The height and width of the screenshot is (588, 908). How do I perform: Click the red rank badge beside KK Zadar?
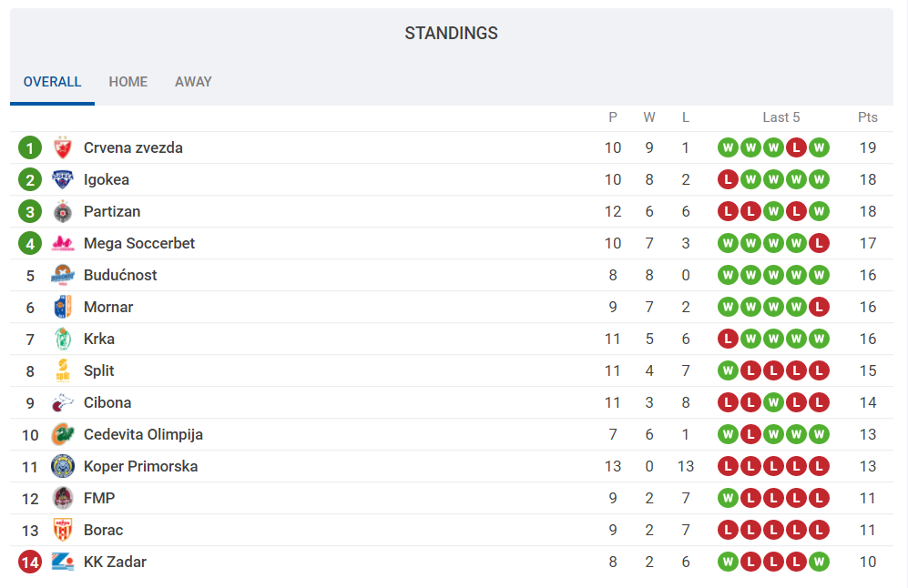(x=29, y=562)
